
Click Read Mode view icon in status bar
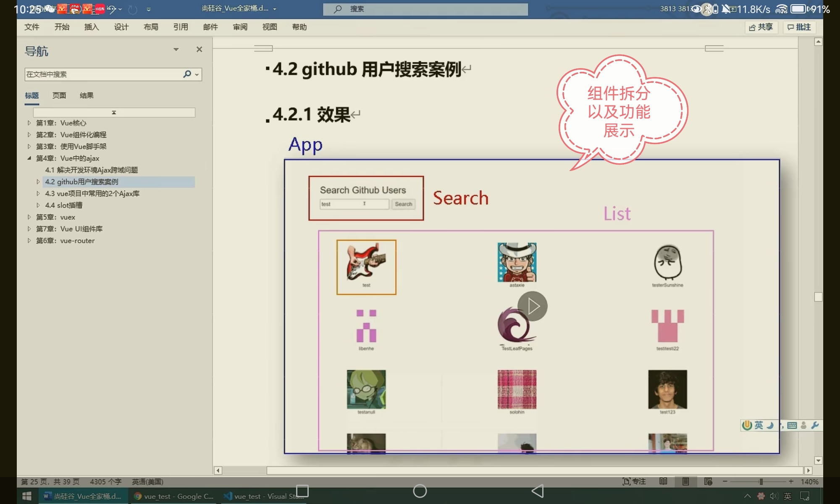pos(663,481)
